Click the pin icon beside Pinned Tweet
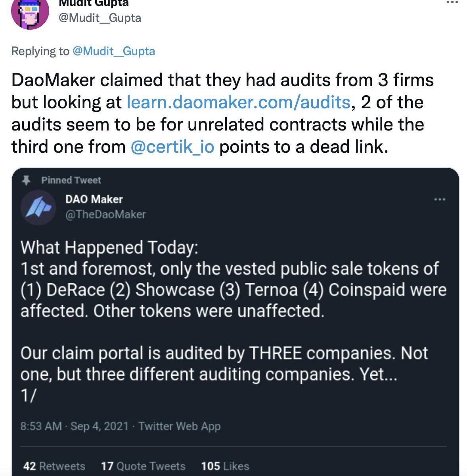The image size is (467, 476). tap(27, 180)
